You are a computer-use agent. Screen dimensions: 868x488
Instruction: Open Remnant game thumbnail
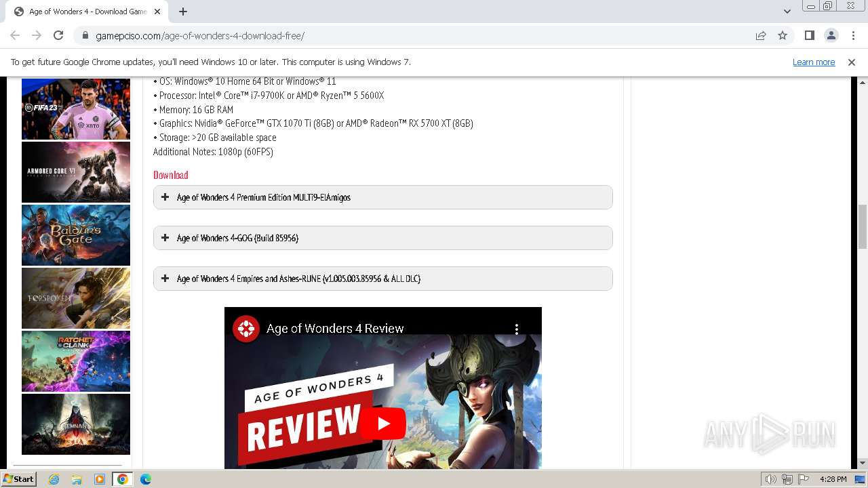(76, 424)
